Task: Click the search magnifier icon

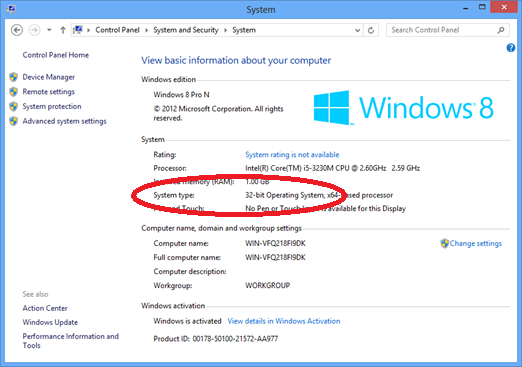Action: point(501,30)
